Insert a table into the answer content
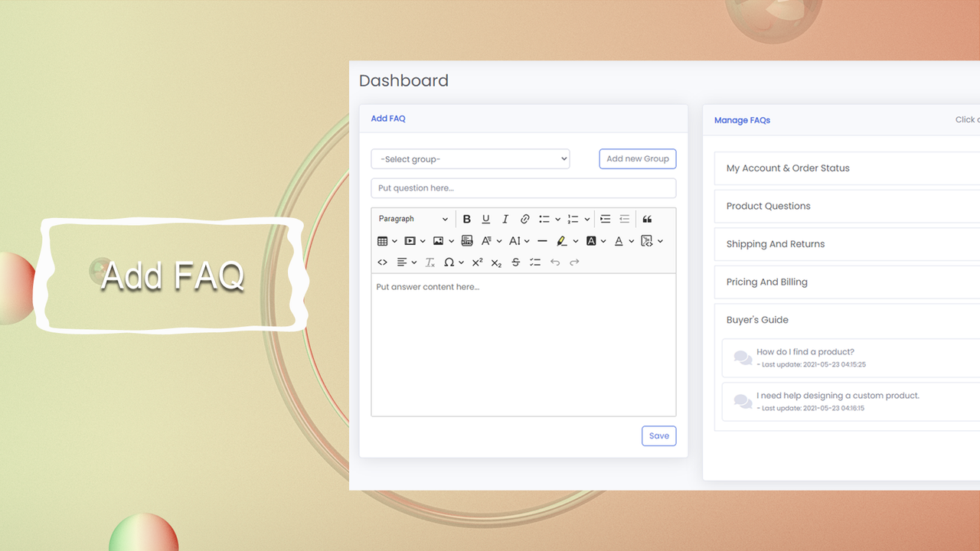The width and height of the screenshot is (980, 551). pyautogui.click(x=382, y=240)
